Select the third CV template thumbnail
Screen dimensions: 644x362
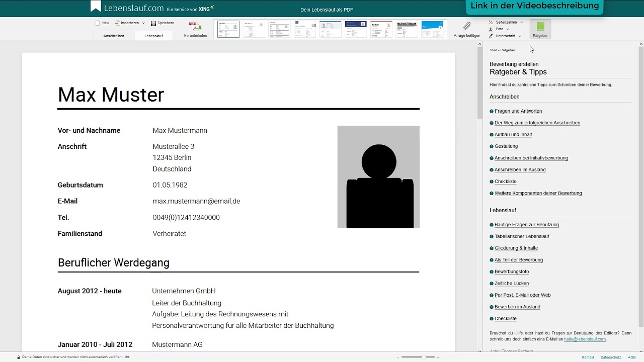(x=279, y=29)
